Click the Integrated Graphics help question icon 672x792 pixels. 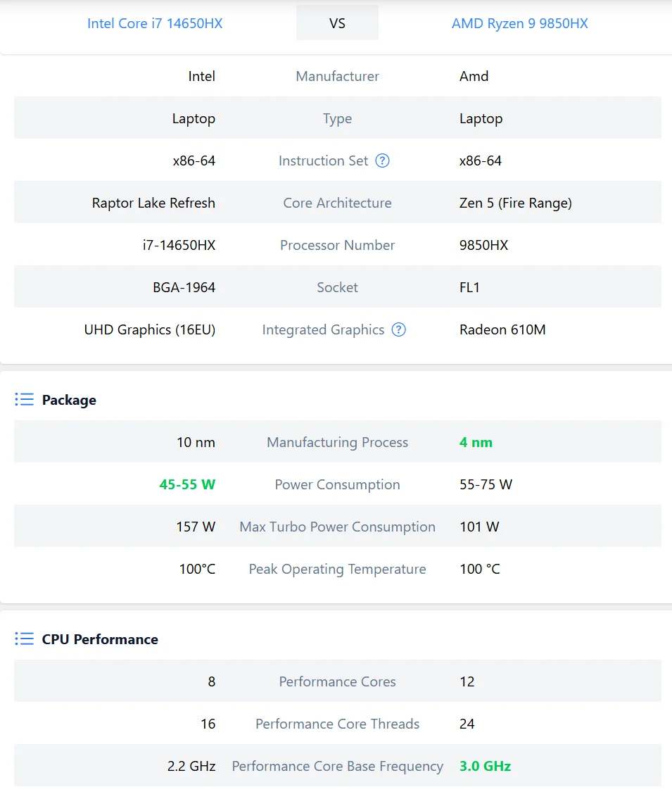click(x=399, y=329)
